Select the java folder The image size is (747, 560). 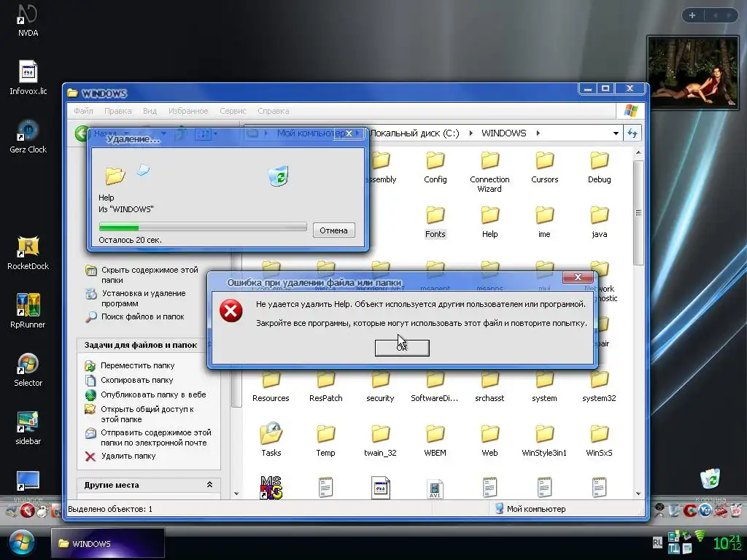pyautogui.click(x=599, y=222)
